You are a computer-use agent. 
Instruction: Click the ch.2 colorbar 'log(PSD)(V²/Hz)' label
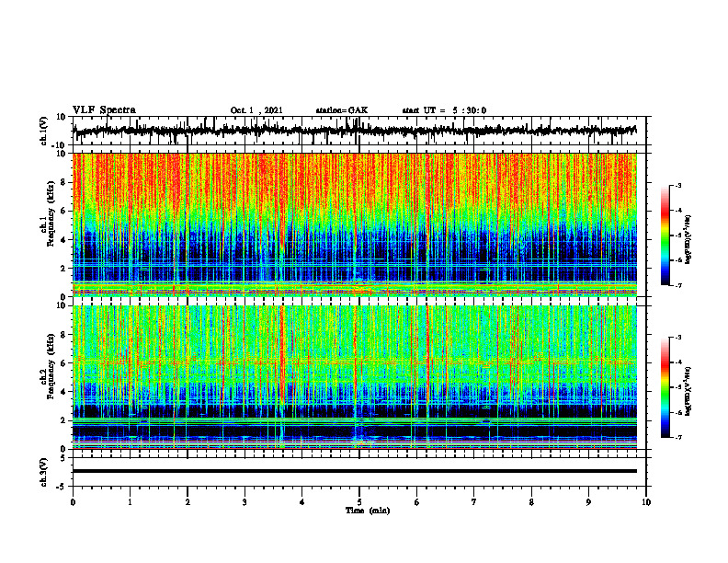pos(688,390)
